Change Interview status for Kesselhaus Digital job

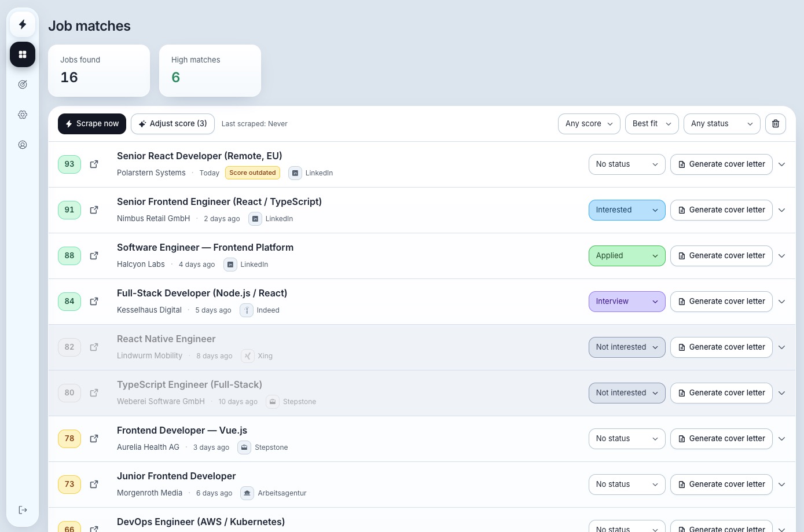(627, 302)
